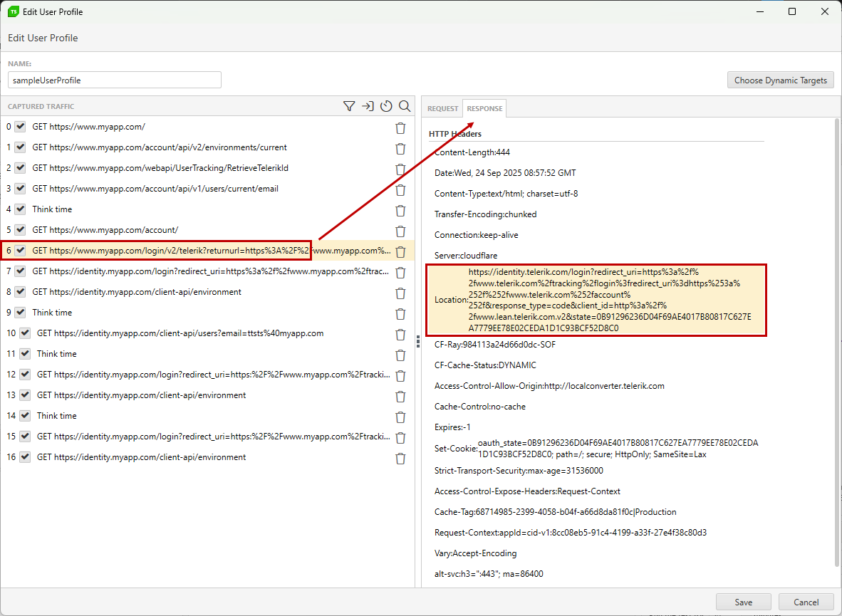Viewport: 842px width, 616px height.
Task: Click the filter icon in Captured Traffic
Action: tap(349, 106)
